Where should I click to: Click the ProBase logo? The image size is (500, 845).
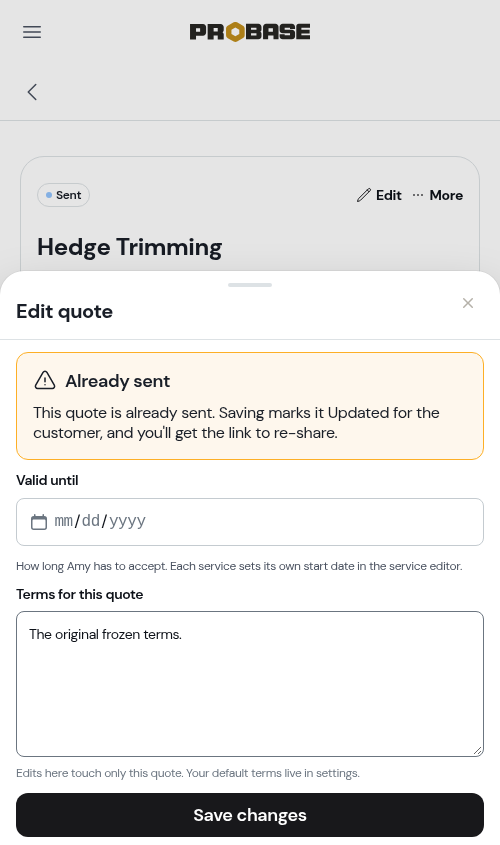(250, 32)
